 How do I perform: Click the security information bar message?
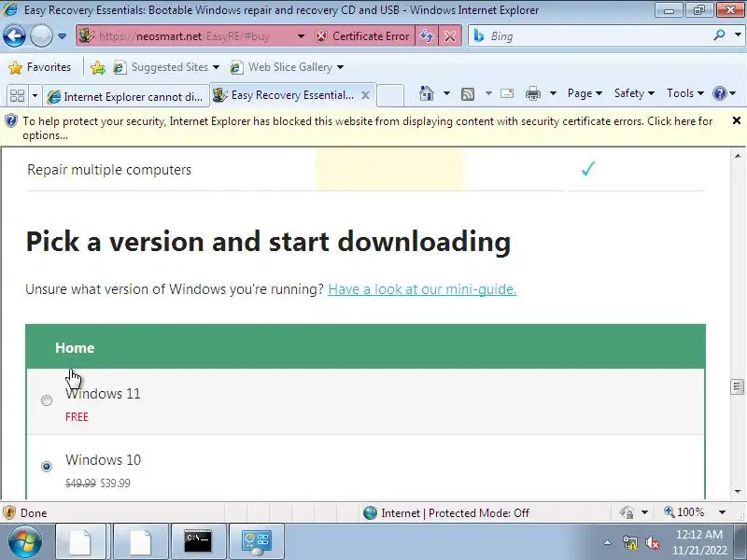pyautogui.click(x=367, y=128)
